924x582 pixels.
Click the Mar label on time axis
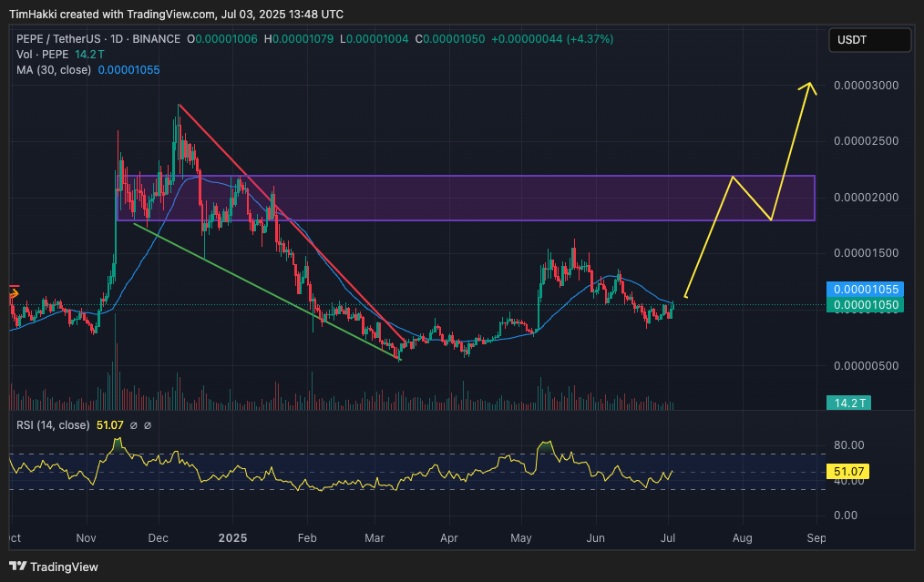[375, 537]
